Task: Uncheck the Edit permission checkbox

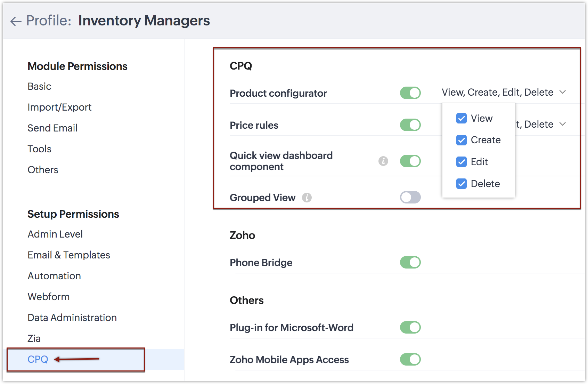Action: pos(461,162)
